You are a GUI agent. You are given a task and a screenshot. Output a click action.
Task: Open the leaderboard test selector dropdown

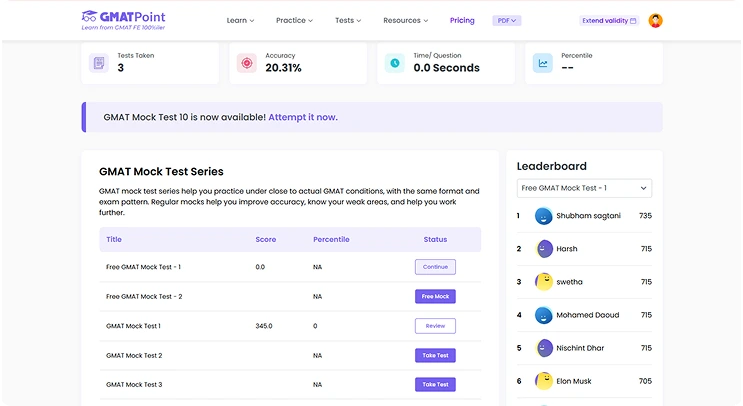click(585, 188)
